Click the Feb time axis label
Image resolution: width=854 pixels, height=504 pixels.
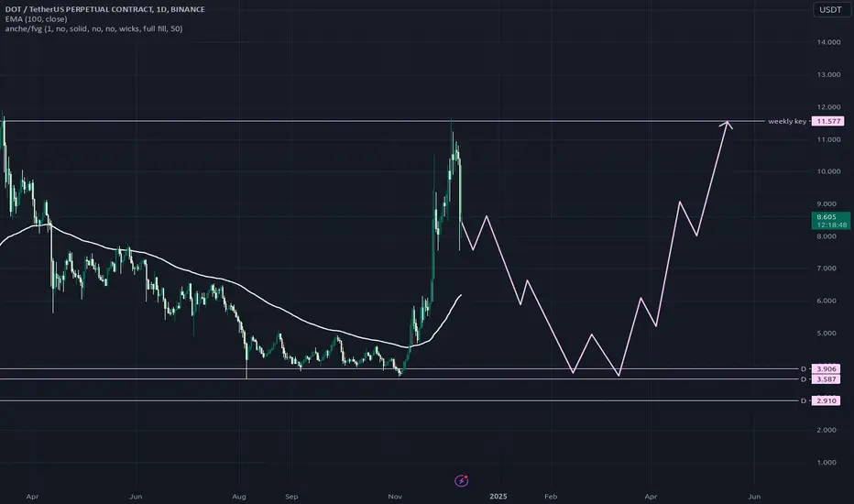(551, 497)
